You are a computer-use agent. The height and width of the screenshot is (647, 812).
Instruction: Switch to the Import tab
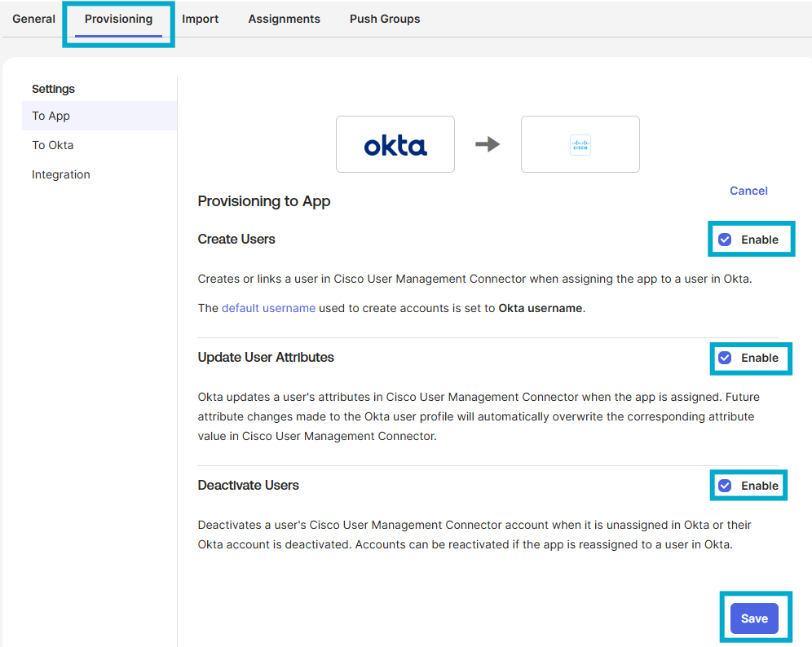point(200,20)
